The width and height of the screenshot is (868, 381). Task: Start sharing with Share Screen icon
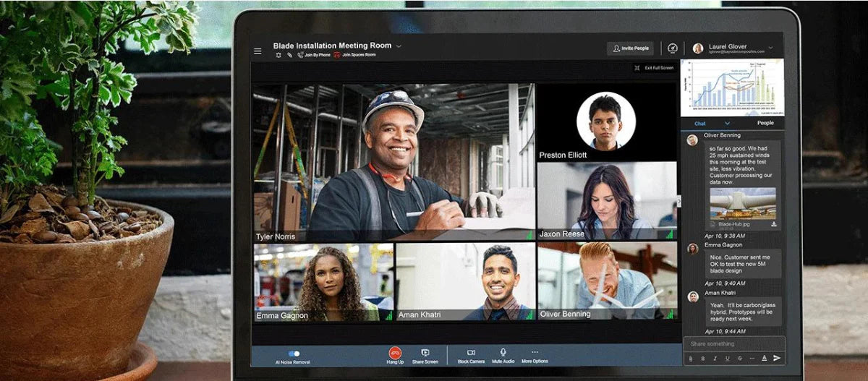tap(425, 353)
